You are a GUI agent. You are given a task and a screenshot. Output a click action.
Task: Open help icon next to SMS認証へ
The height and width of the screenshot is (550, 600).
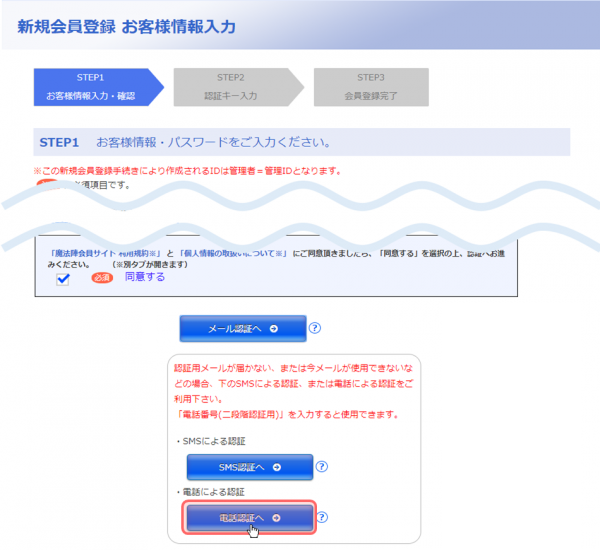322,466
